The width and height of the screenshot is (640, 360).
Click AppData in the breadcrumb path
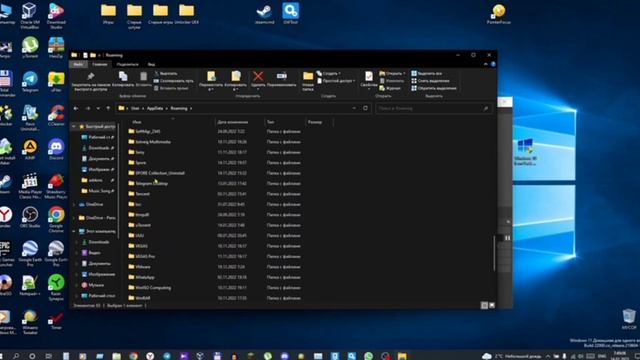155,108
